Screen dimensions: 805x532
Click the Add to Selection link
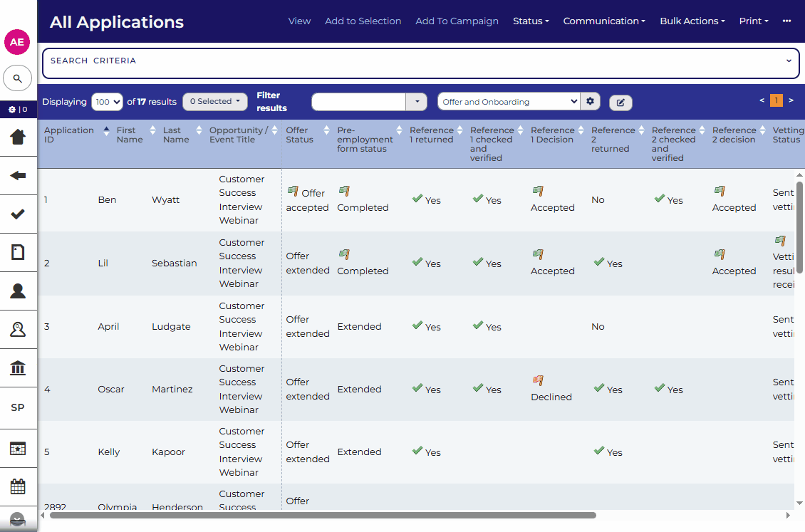click(x=363, y=21)
